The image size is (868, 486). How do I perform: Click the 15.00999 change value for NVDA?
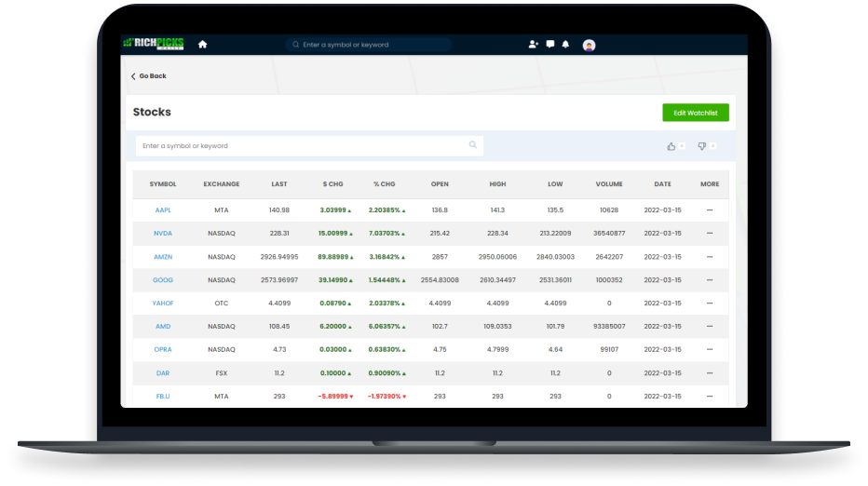[x=335, y=234]
